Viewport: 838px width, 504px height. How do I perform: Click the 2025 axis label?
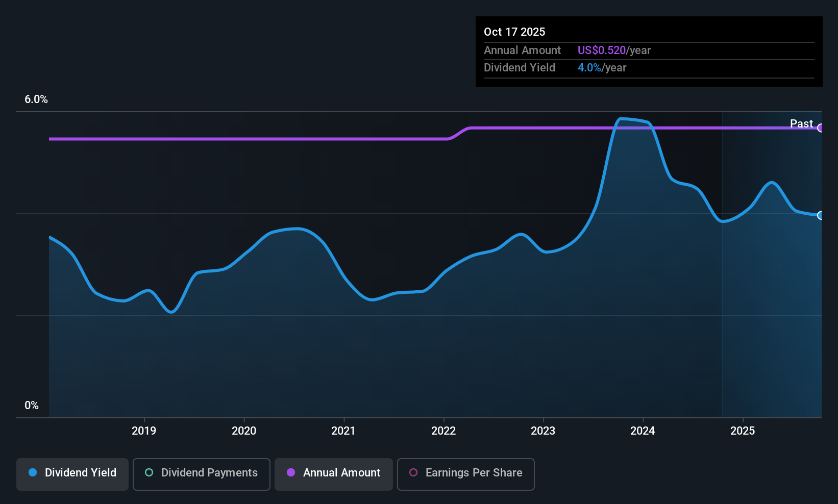coord(743,431)
